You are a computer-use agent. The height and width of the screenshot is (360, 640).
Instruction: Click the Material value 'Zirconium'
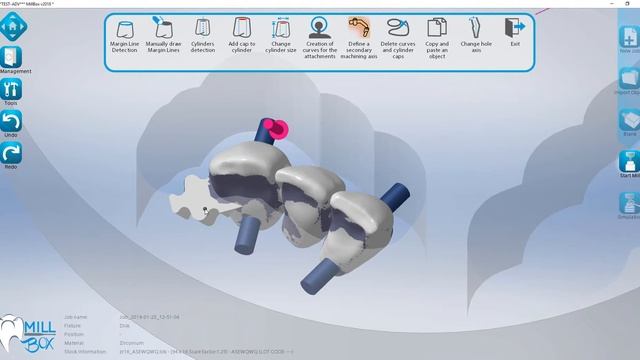pyautogui.click(x=131, y=343)
